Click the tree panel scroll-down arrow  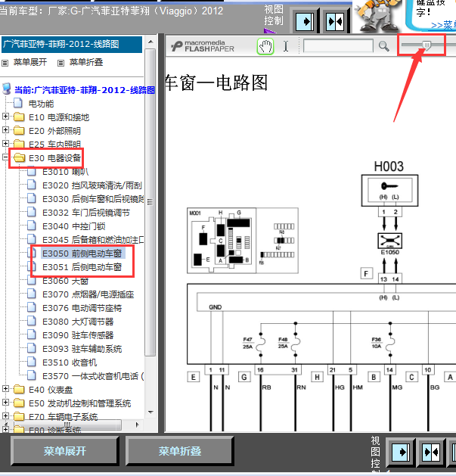[x=150, y=412]
